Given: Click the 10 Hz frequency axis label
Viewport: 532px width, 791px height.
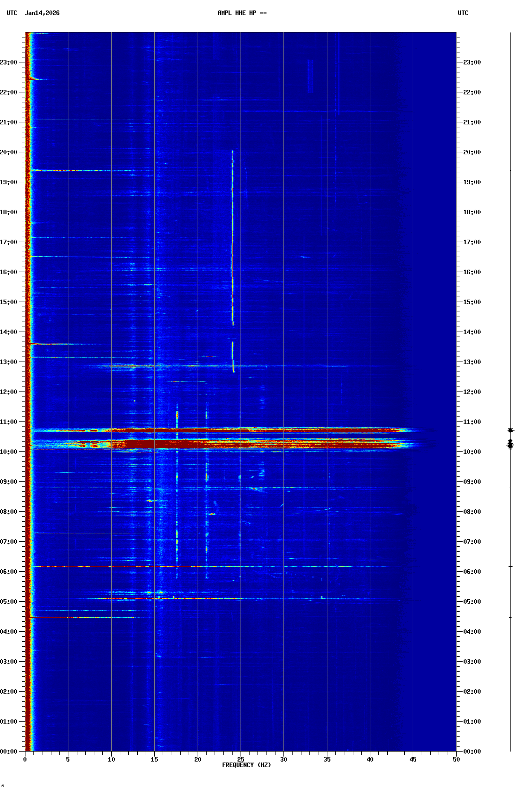Looking at the screenshot, I should click(x=111, y=760).
